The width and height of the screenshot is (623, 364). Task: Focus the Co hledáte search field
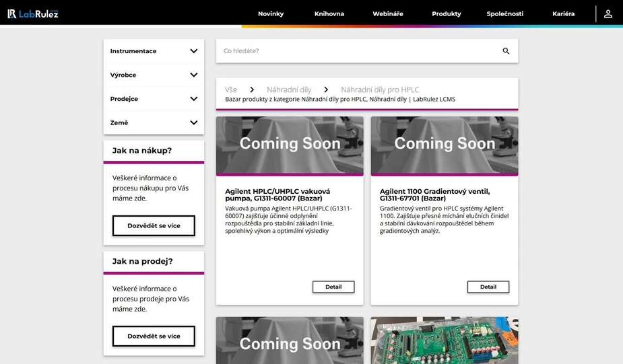pos(357,51)
